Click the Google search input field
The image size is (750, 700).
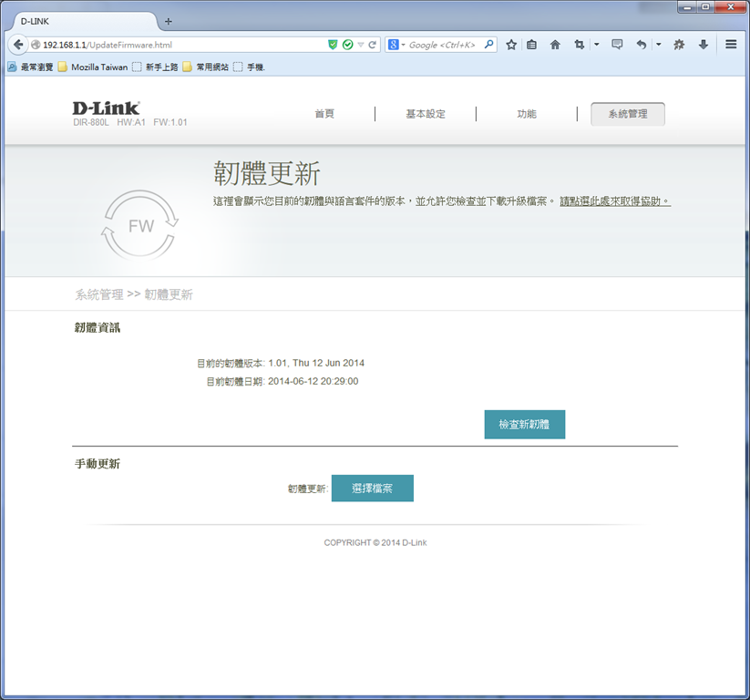[444, 45]
